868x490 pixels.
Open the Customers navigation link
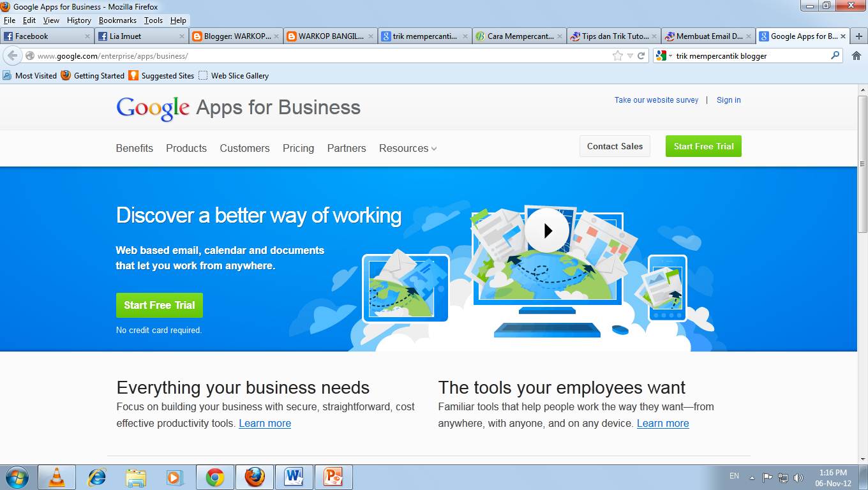[x=245, y=148]
